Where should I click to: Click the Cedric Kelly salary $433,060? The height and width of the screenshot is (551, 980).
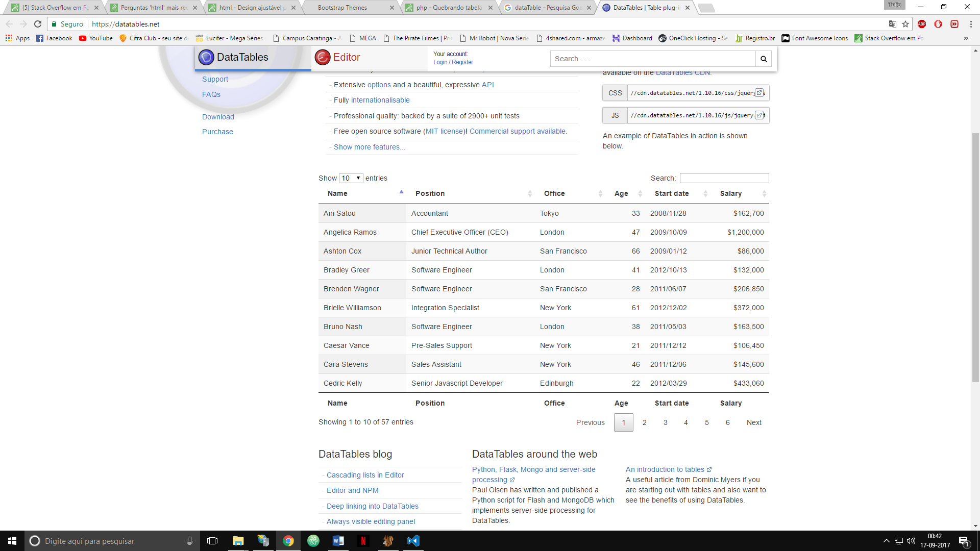[748, 383]
